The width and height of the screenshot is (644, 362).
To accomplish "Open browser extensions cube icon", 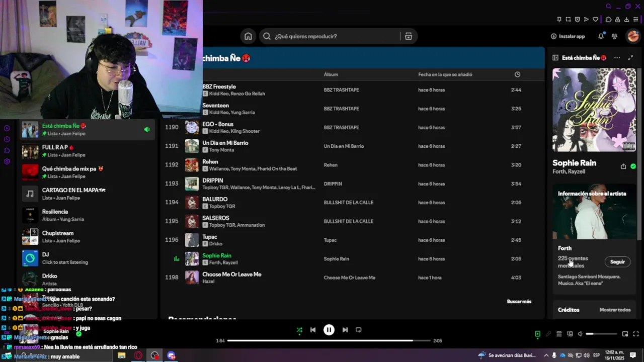I will 608,20.
